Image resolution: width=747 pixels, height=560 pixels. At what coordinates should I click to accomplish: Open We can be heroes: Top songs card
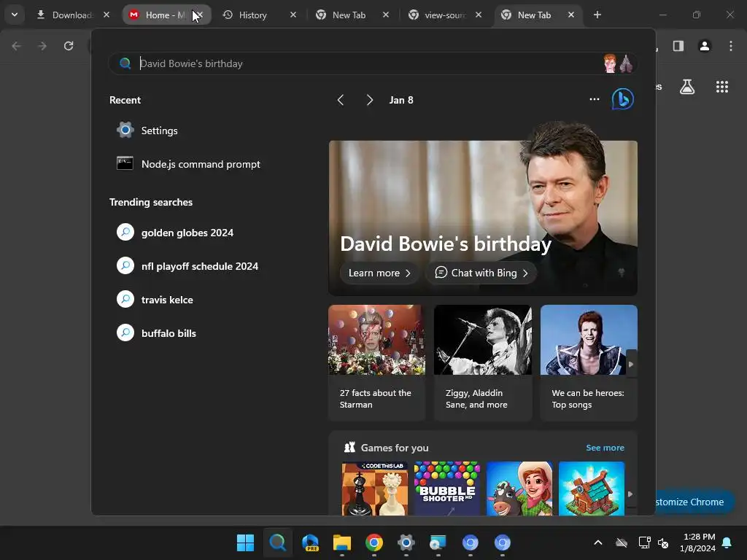click(x=589, y=363)
